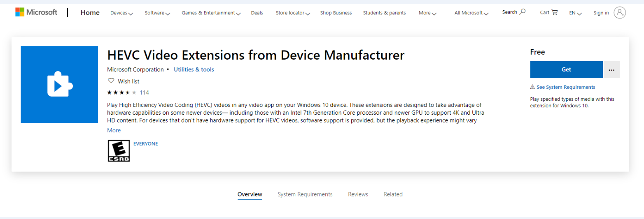Go to Home in the navigation bar
The height and width of the screenshot is (219, 644).
coord(90,12)
